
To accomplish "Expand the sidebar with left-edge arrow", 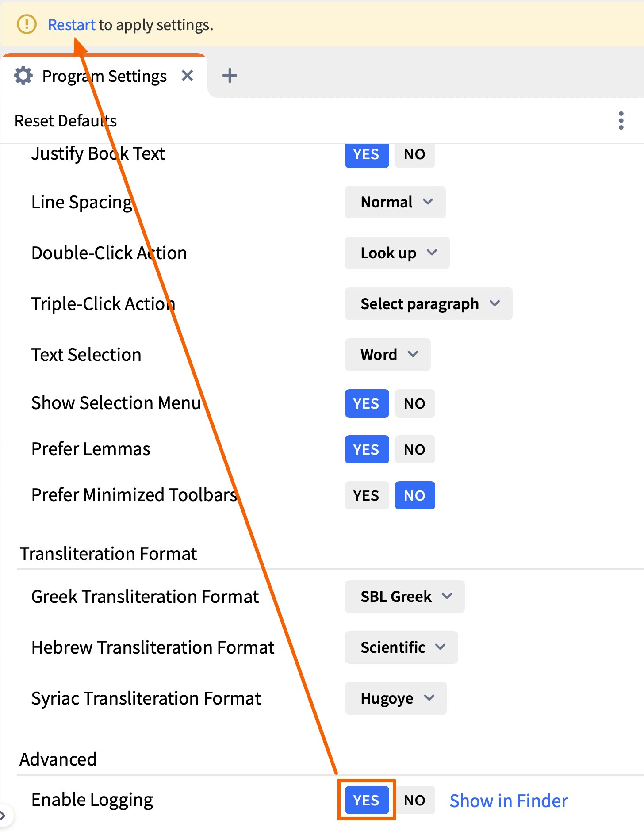I will 4,815.
